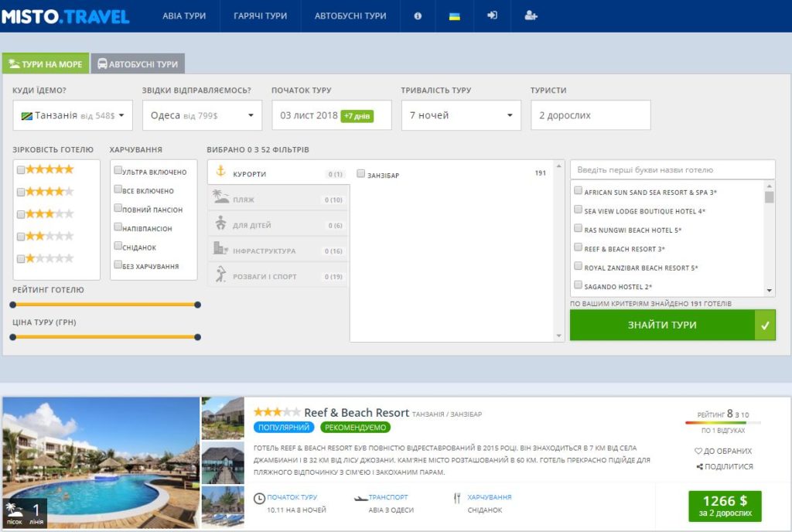Click the register user icon
The image size is (792, 532).
coord(531,15)
